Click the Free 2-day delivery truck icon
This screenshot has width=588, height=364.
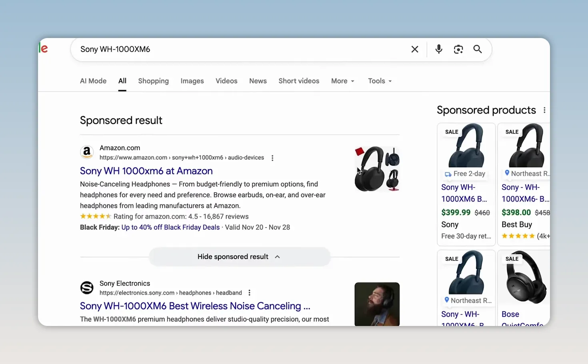pyautogui.click(x=448, y=174)
